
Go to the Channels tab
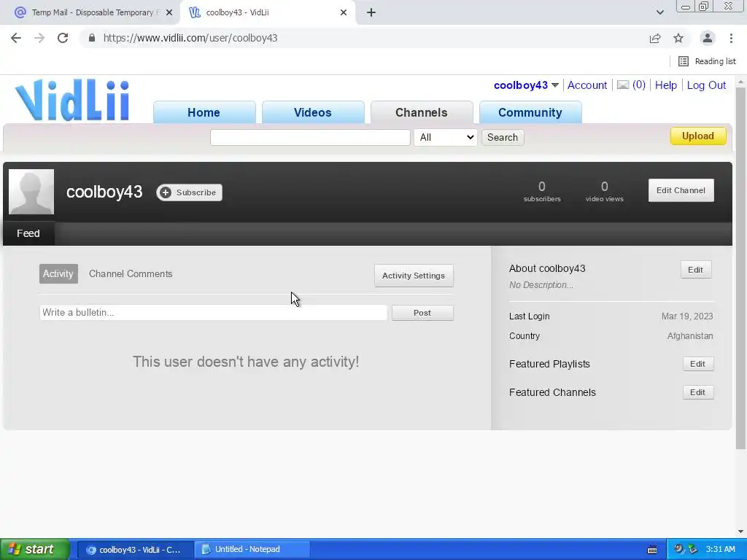point(421,112)
